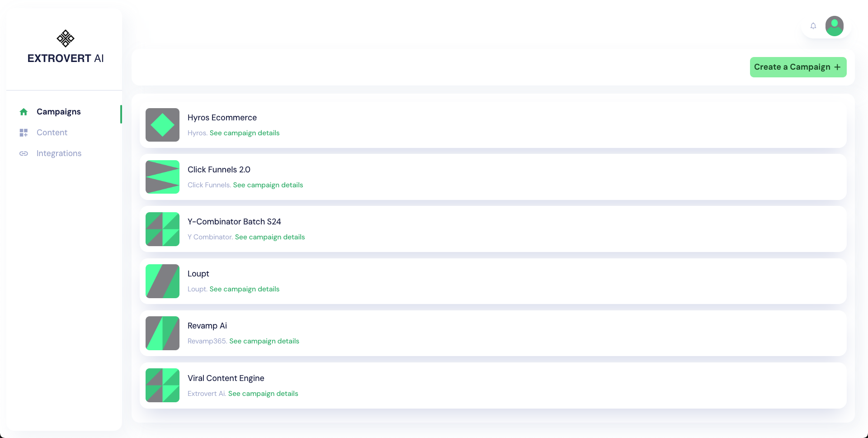See campaign details for Y Combinator

click(x=270, y=237)
